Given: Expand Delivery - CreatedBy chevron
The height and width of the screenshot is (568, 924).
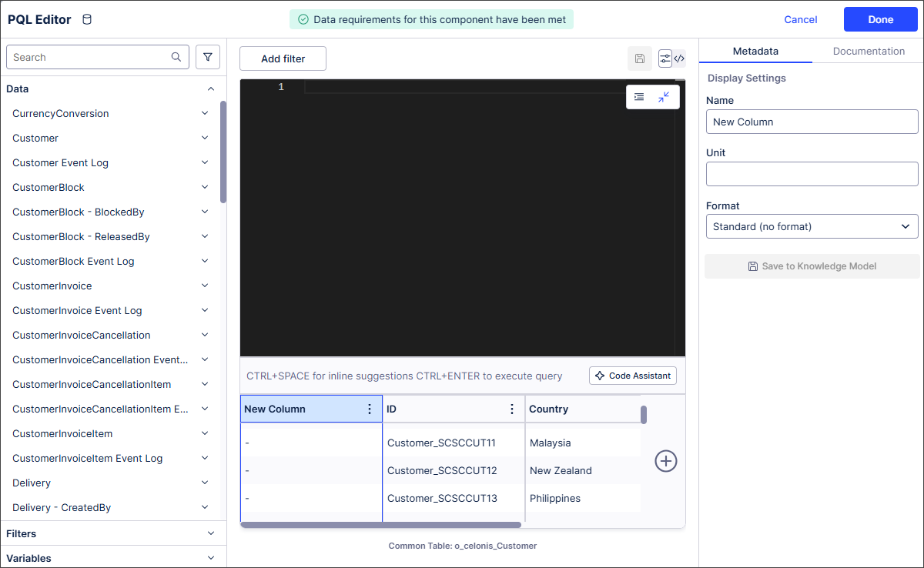Looking at the screenshot, I should click(205, 507).
